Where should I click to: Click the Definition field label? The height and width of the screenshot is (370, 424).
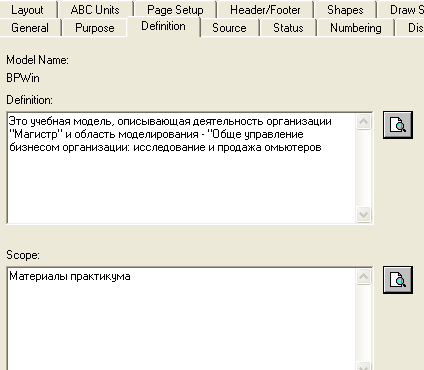tap(29, 100)
